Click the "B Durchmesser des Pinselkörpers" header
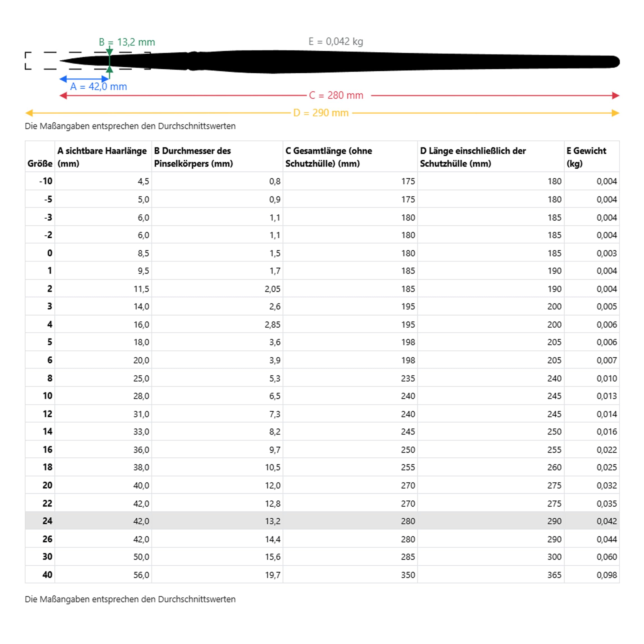644x644 pixels. click(x=193, y=157)
